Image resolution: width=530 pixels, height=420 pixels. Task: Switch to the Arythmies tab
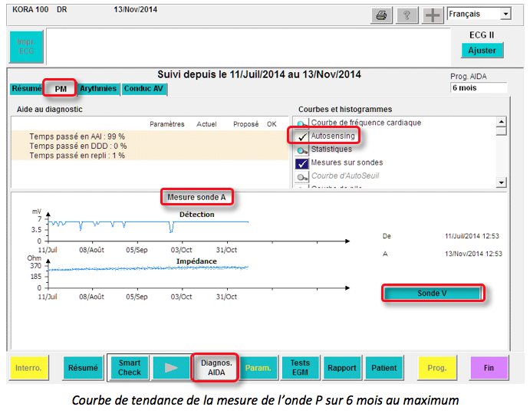click(x=98, y=89)
